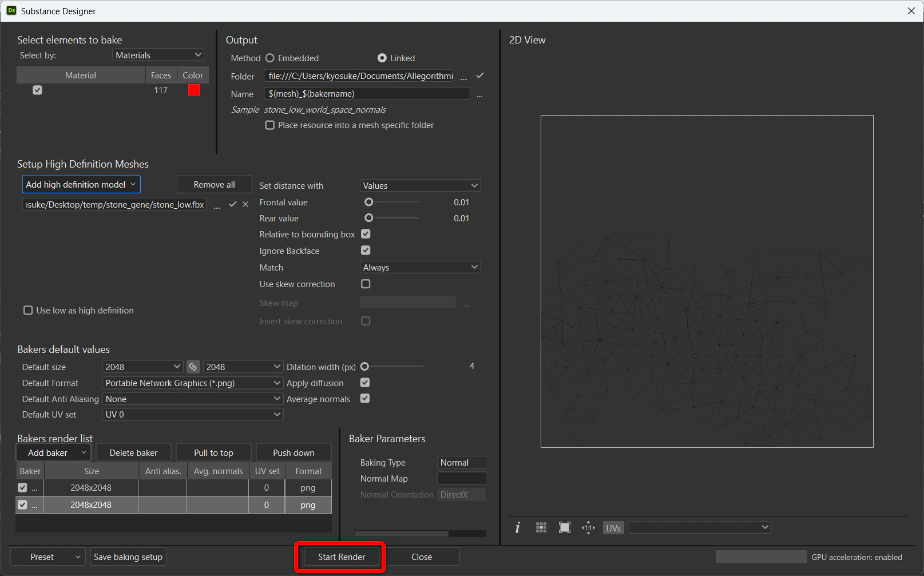Toggle the Ignore Backface checkbox

[x=366, y=251]
